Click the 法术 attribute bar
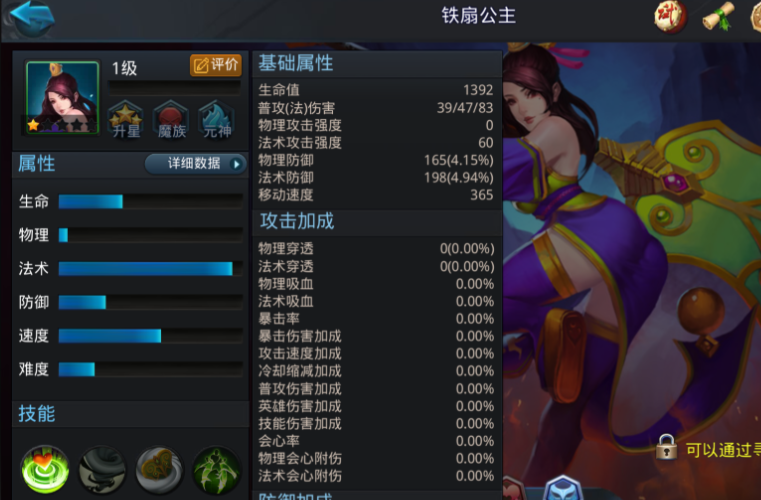This screenshot has height=500, width=761. click(x=150, y=268)
